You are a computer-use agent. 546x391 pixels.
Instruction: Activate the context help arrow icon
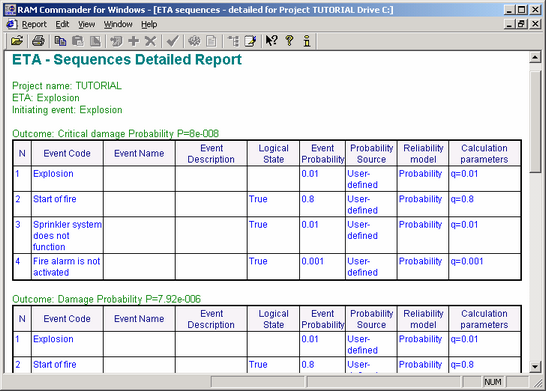[x=272, y=41]
